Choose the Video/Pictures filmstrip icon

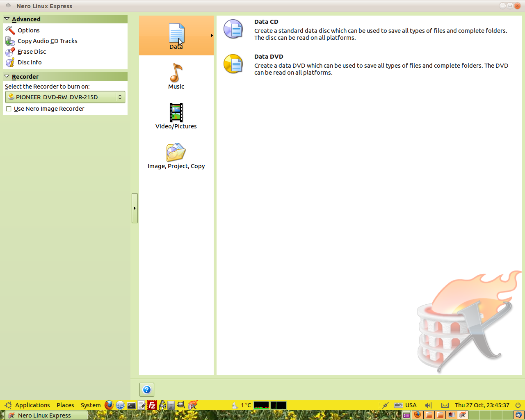click(x=176, y=112)
